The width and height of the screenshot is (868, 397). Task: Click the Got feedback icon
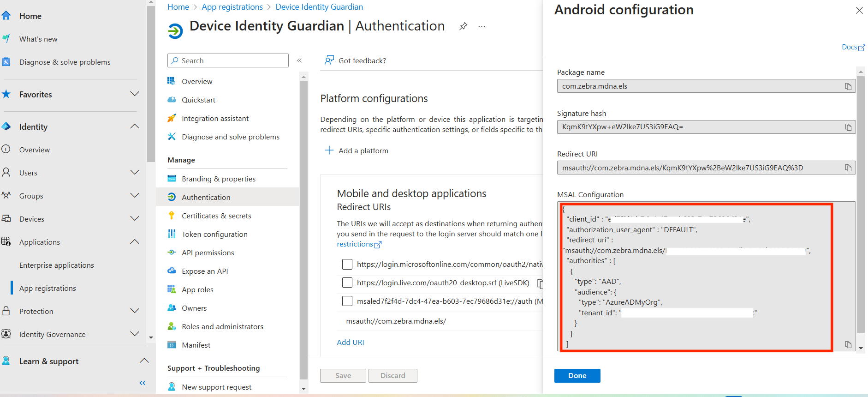(329, 60)
